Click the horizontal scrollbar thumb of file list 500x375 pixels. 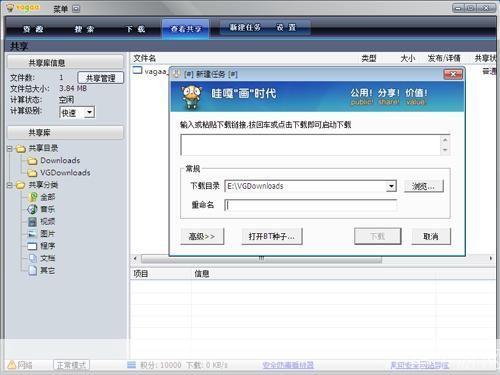point(262,259)
